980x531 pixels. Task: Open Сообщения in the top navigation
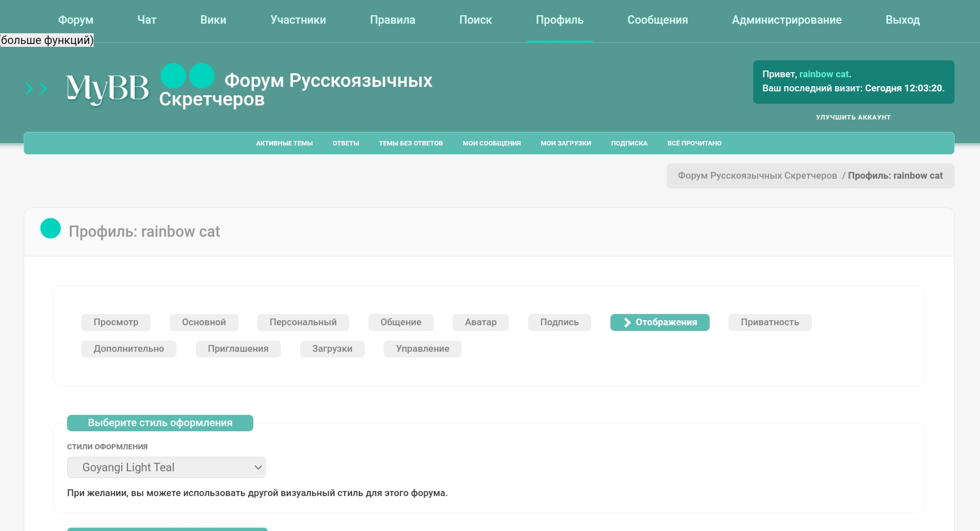point(657,20)
